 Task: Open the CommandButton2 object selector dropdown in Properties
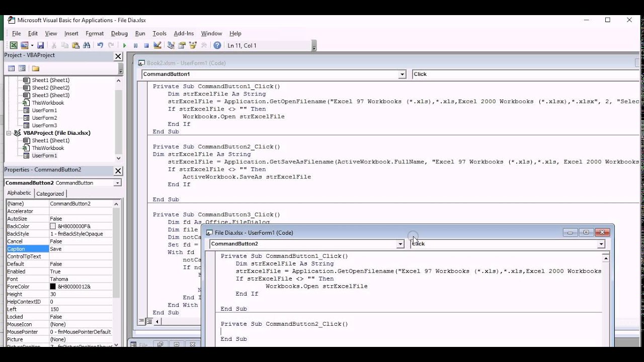[117, 183]
